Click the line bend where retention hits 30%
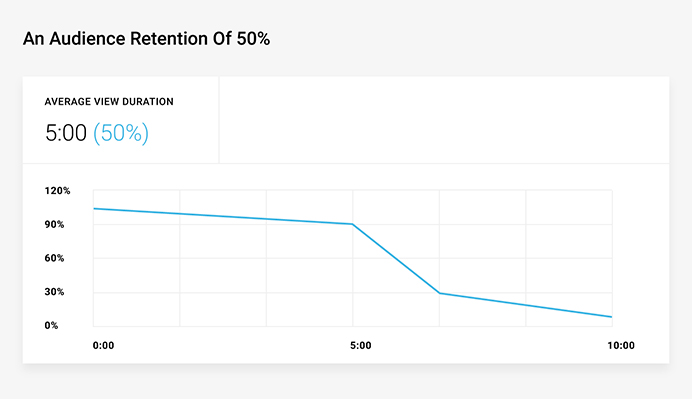This screenshot has height=399, width=692. coord(439,293)
